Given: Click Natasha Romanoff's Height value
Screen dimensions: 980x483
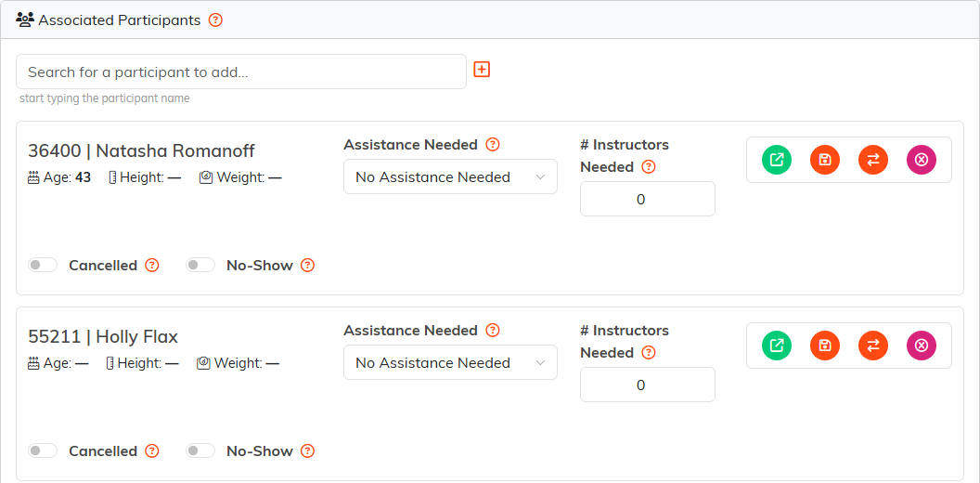Looking at the screenshot, I should coord(174,177).
